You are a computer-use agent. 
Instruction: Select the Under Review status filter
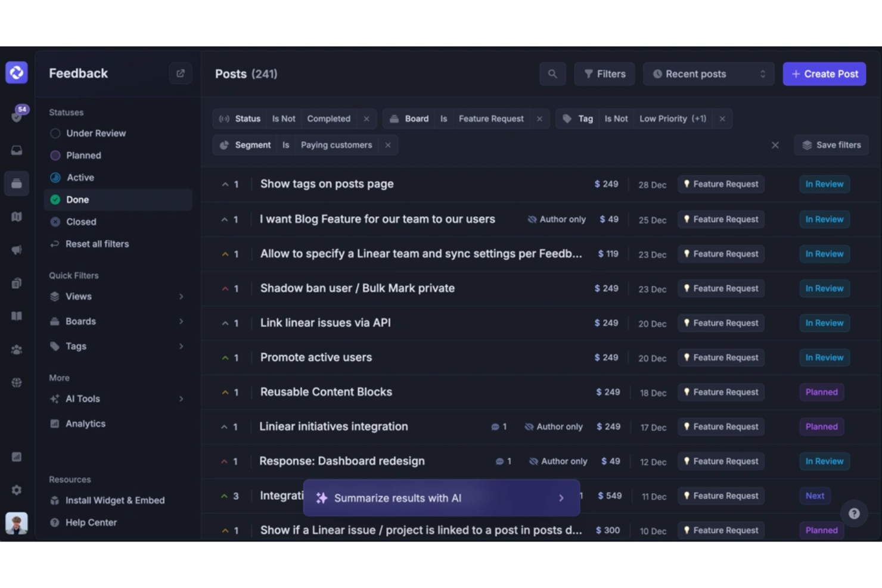(x=118, y=133)
